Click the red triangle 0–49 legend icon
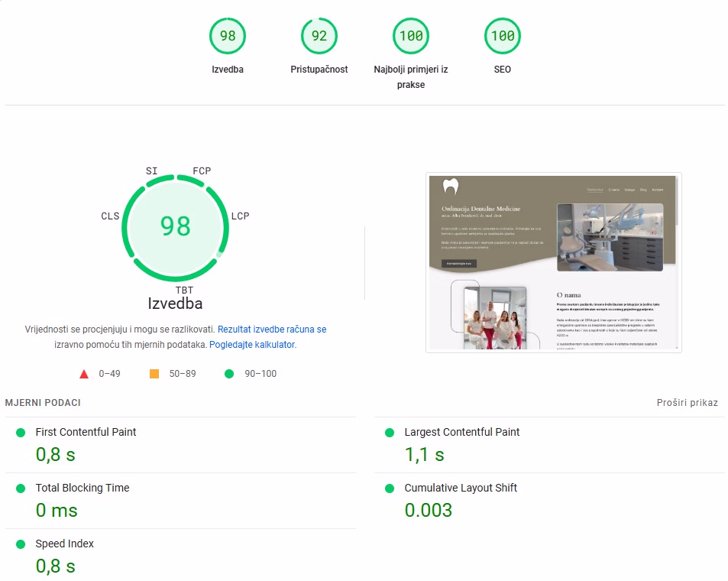The width and height of the screenshot is (728, 581). tap(84, 374)
